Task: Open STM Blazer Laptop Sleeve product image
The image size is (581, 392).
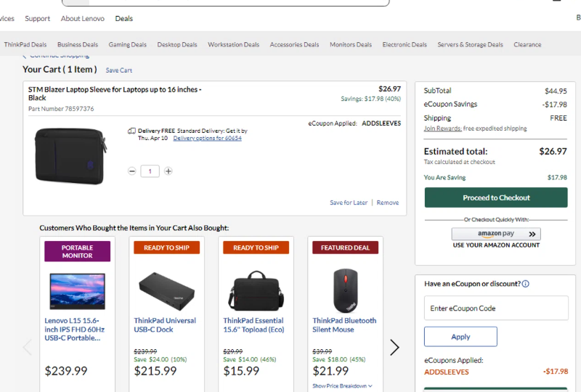Action: (70, 155)
